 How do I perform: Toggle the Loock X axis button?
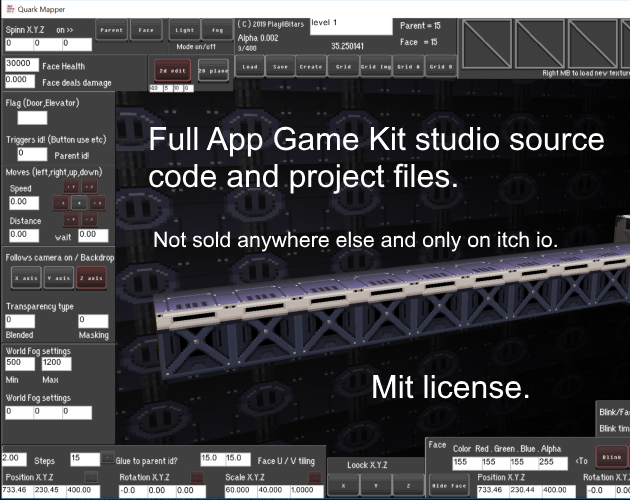tap(344, 485)
